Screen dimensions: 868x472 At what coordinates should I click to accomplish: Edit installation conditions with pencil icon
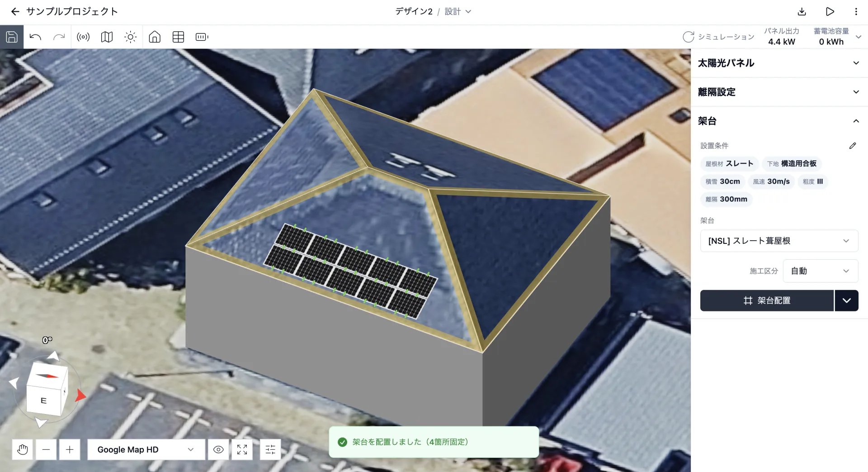pos(852,146)
